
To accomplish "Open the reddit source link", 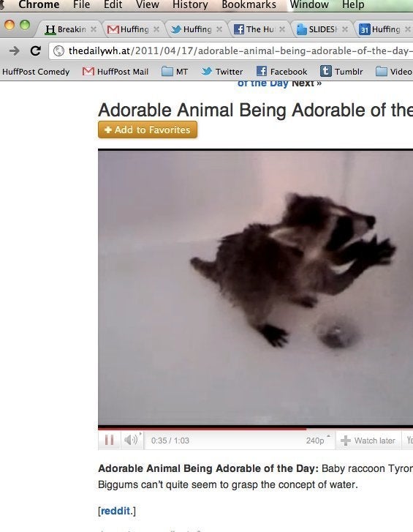I will [115, 511].
